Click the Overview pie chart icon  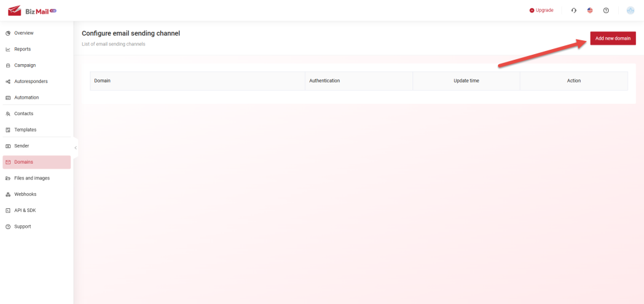tap(8, 33)
